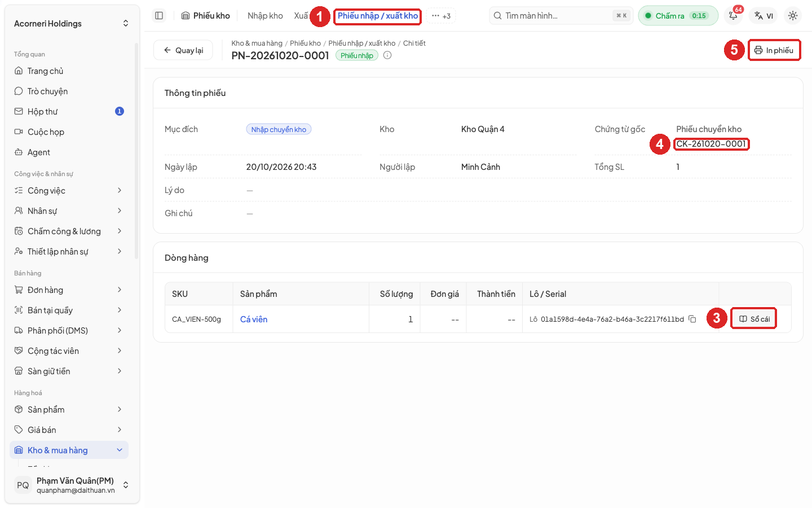Switch language using the VI button
This screenshot has height=508, width=812.
[x=764, y=16]
